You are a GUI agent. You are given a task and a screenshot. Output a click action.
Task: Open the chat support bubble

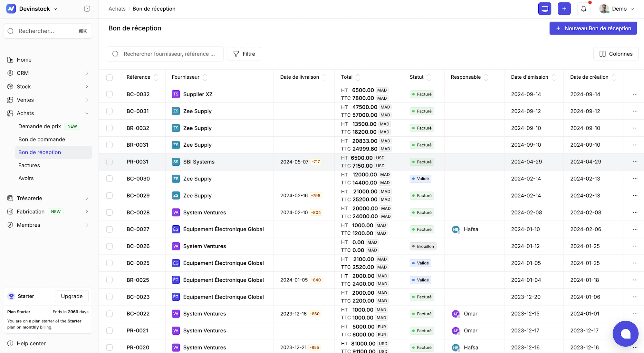pyautogui.click(x=625, y=334)
